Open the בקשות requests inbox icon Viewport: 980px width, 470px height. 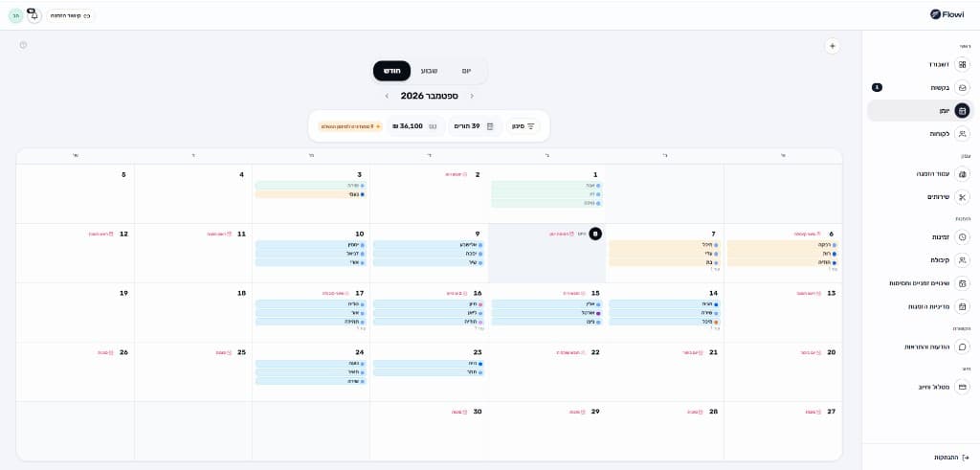[x=962, y=87]
